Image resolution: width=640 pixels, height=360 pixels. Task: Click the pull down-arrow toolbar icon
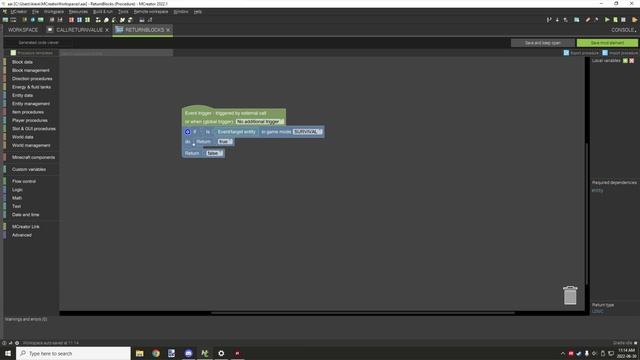(x=557, y=20)
